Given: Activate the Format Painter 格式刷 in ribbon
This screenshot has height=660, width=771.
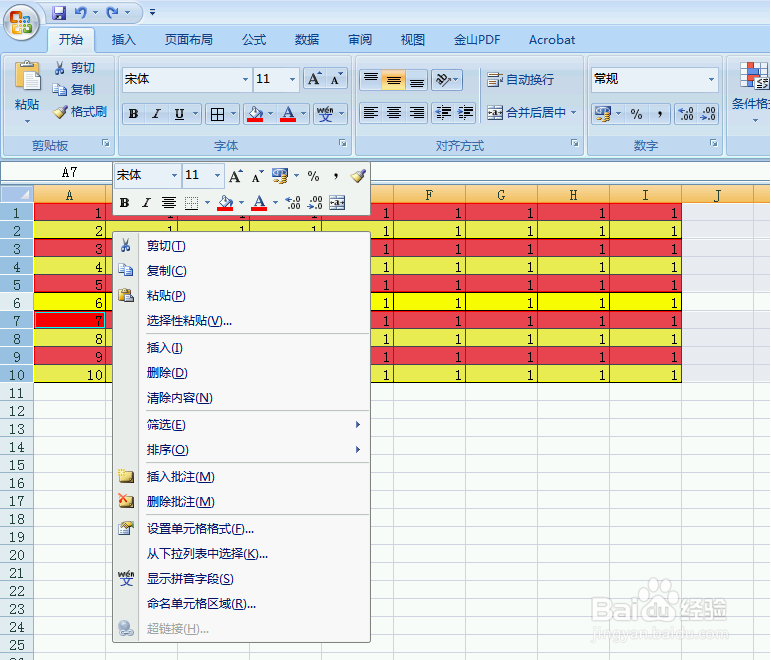Looking at the screenshot, I should 80,112.
